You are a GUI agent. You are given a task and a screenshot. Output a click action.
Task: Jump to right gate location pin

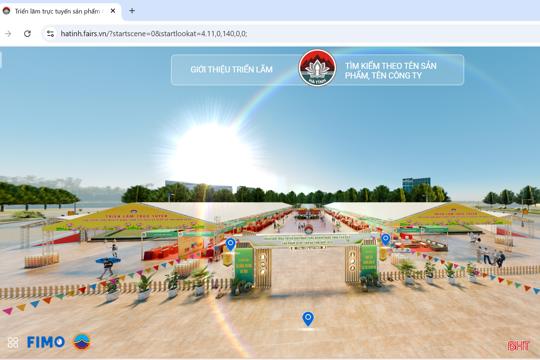tap(386, 239)
